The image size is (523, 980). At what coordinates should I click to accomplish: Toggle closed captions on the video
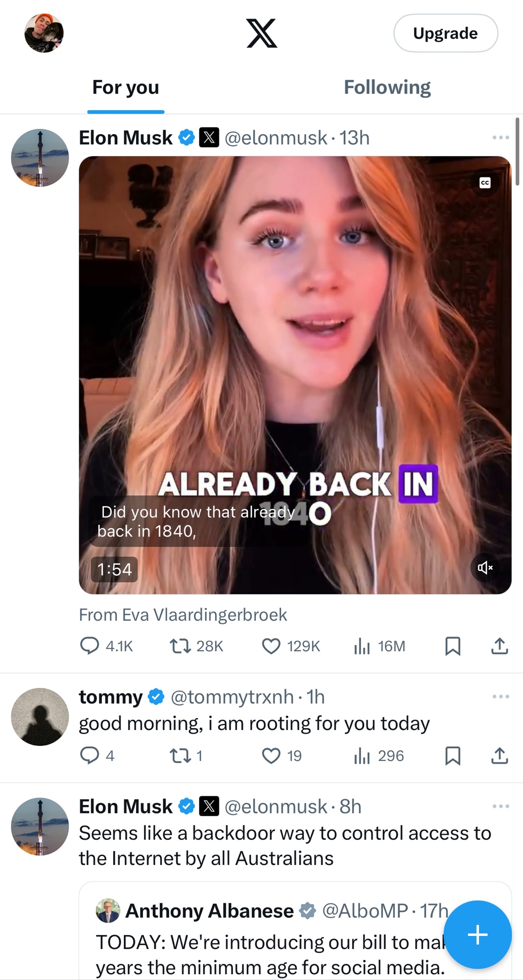485,183
